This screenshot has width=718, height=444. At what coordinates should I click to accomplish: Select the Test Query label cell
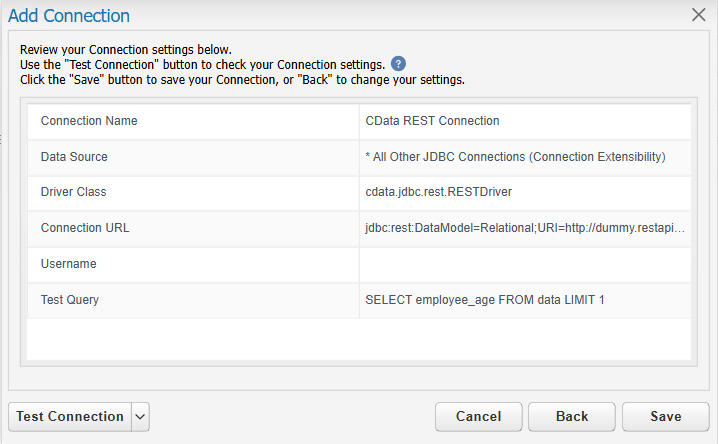[193, 300]
